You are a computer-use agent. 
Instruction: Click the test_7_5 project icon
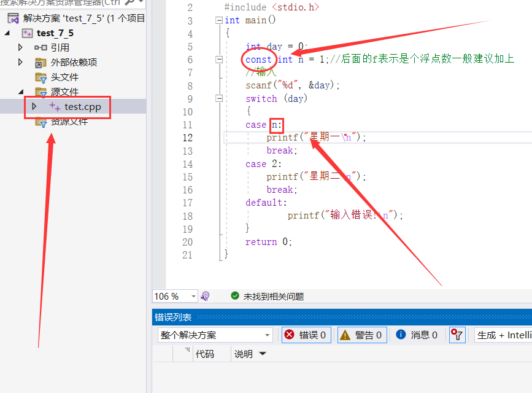click(27, 33)
